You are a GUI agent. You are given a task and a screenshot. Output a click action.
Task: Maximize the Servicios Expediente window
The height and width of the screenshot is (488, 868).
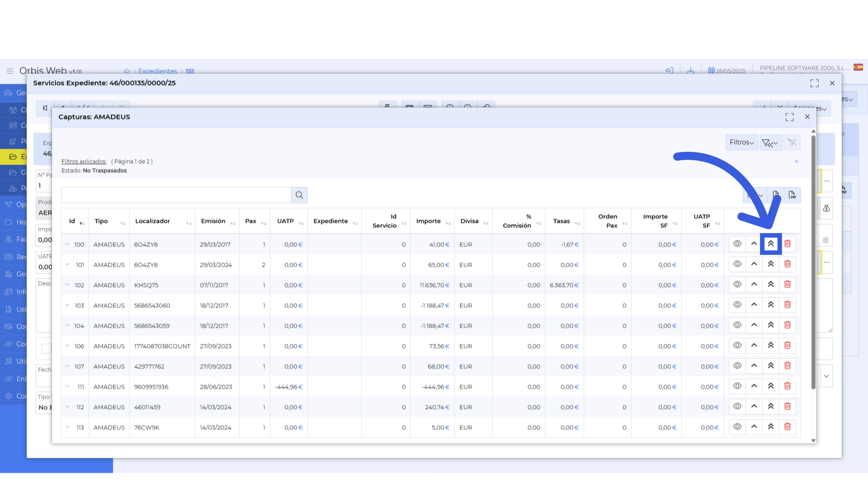[x=815, y=84]
